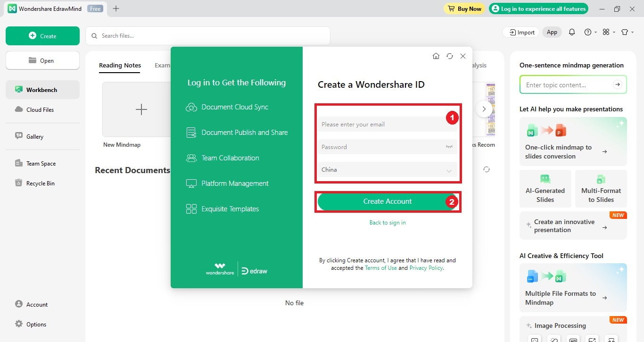Click the App pill button
The height and width of the screenshot is (342, 644).
[552, 32]
